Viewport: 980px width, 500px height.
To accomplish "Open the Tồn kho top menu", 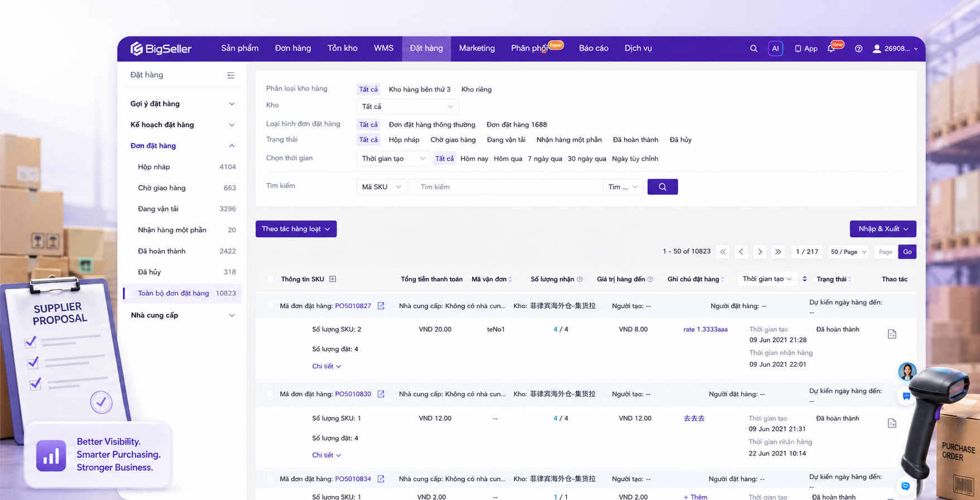I will coord(342,49).
